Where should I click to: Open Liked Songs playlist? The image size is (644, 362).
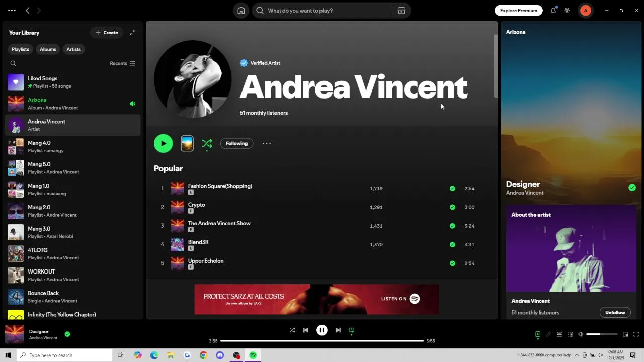click(73, 82)
